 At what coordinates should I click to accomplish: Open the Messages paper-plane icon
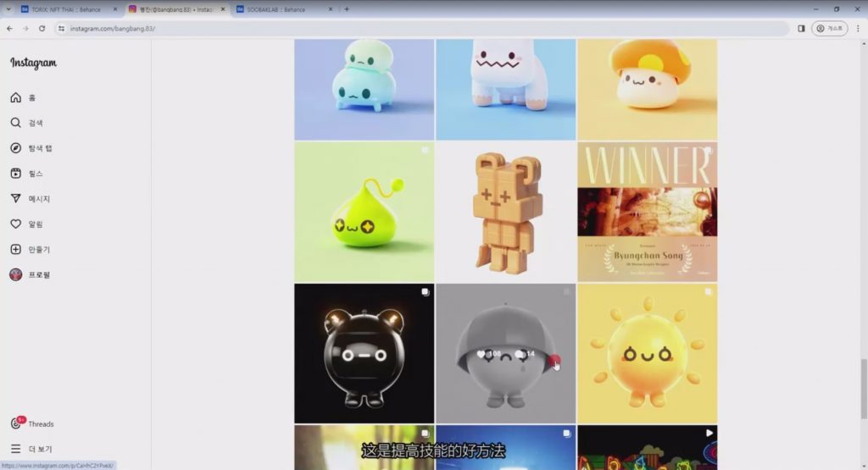pyautogui.click(x=15, y=198)
